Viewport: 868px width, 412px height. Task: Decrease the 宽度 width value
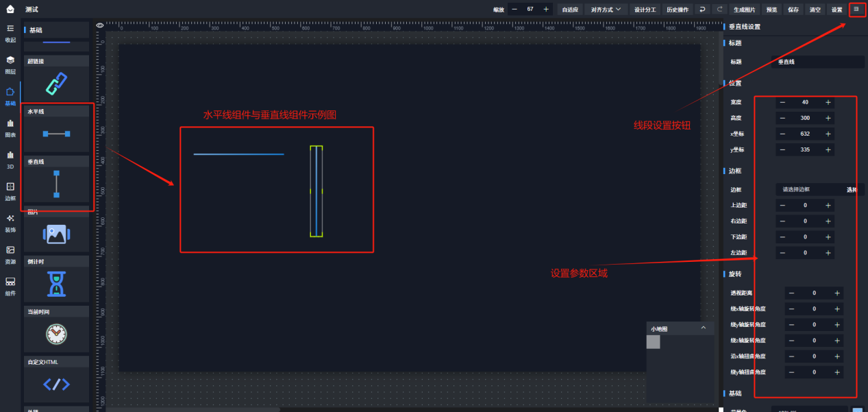coord(782,102)
